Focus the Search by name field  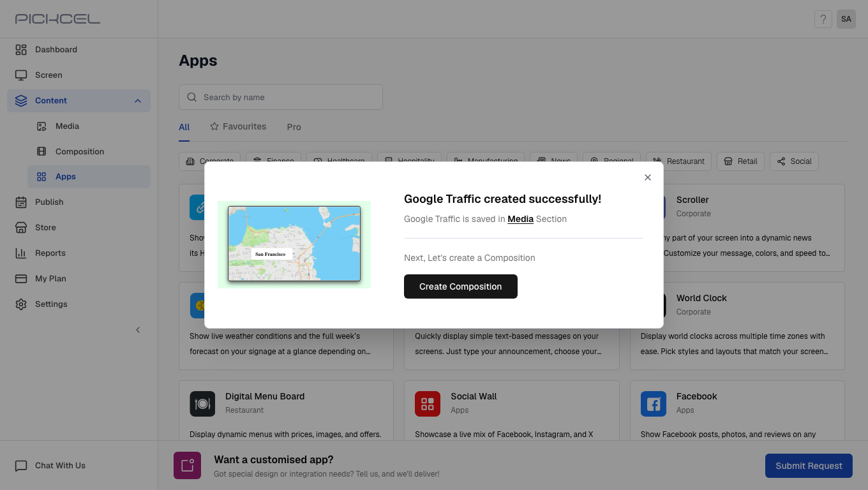click(x=281, y=97)
